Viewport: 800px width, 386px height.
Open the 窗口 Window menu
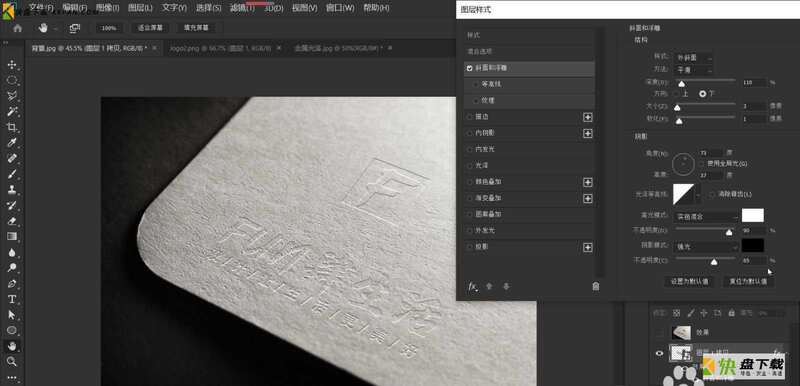(340, 8)
